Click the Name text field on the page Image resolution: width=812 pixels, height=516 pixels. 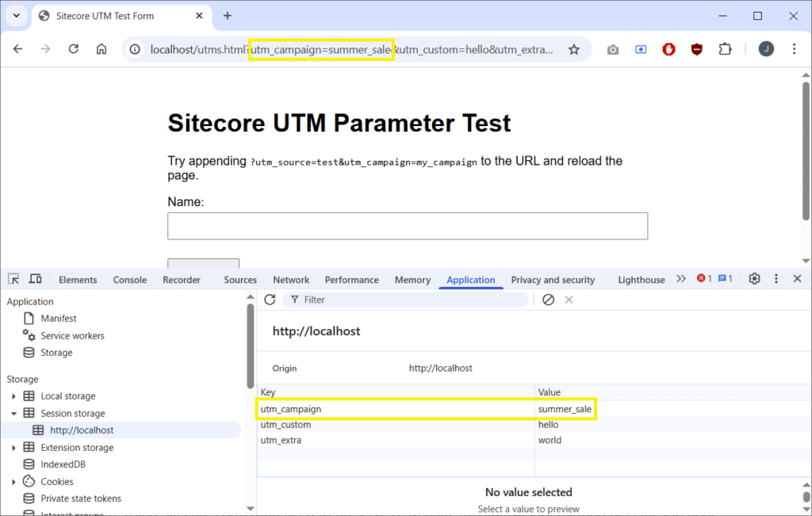[x=408, y=226]
